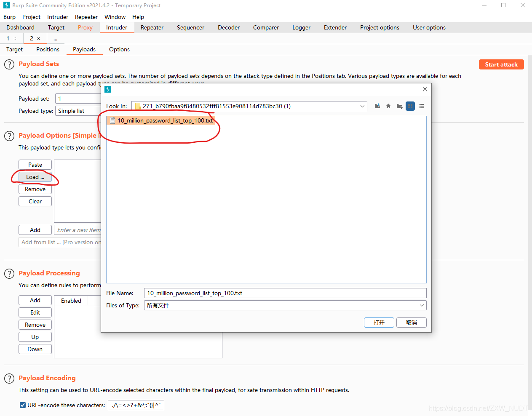Click the Payload Processing help icon

point(9,273)
